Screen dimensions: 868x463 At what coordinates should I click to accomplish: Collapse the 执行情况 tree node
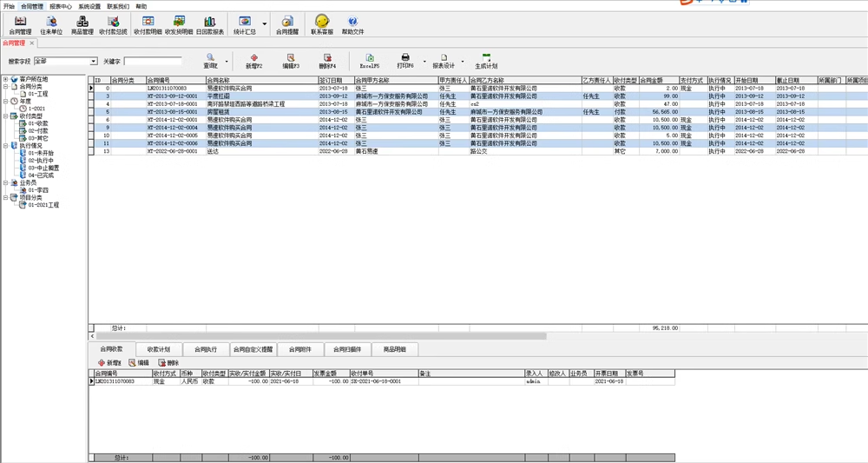pos(5,146)
